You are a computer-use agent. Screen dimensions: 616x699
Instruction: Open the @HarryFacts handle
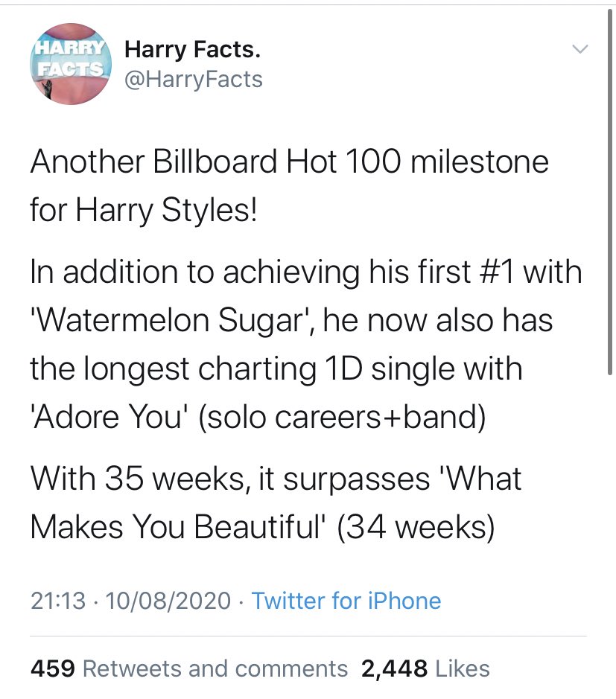pos(194,78)
